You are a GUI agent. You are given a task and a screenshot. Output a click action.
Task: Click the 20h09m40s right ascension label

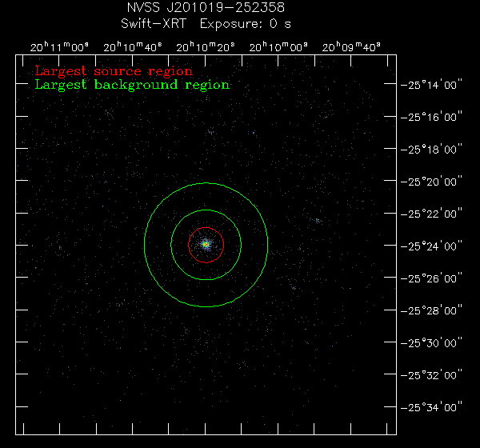[x=351, y=47]
